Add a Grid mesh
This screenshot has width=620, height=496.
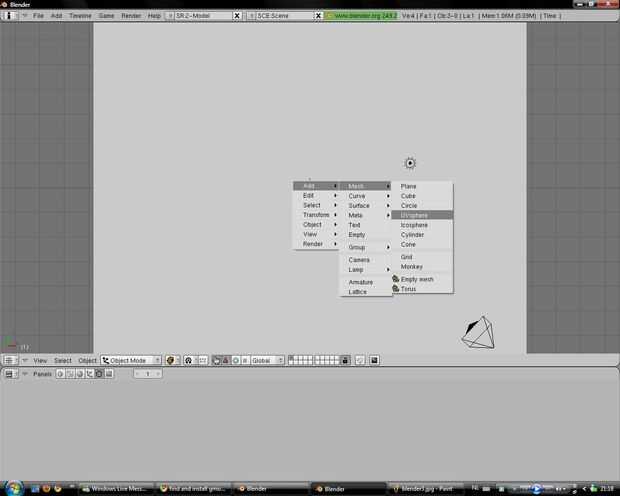tap(422, 257)
